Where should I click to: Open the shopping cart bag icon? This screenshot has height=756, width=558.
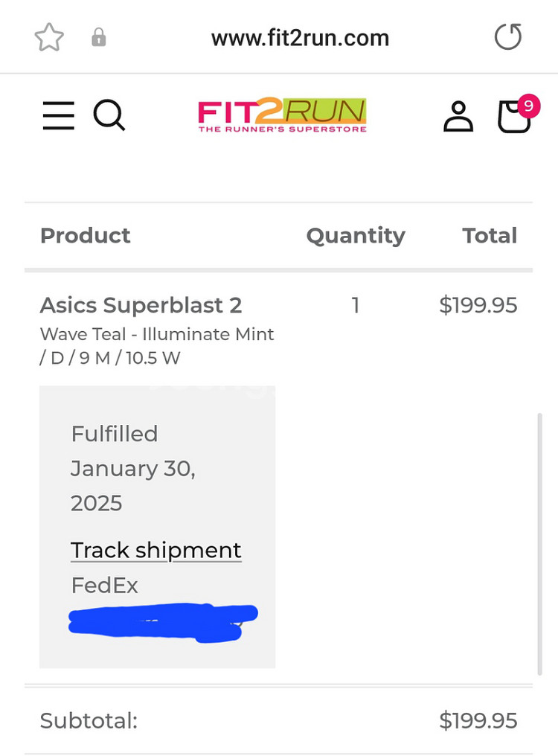coord(514,117)
